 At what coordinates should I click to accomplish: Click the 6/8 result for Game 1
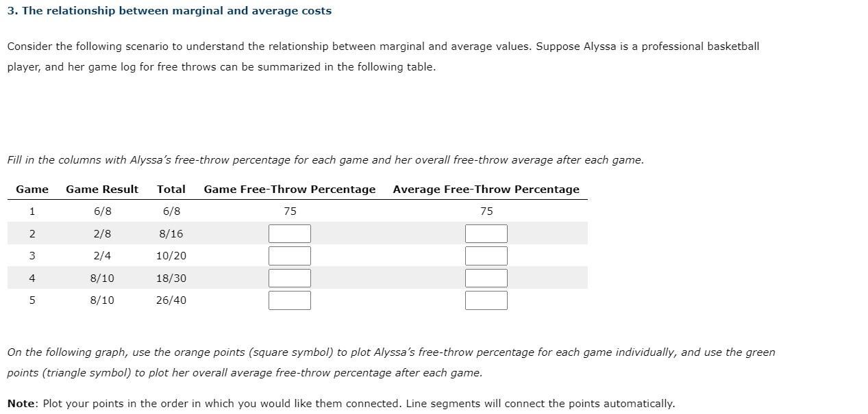[x=101, y=211]
